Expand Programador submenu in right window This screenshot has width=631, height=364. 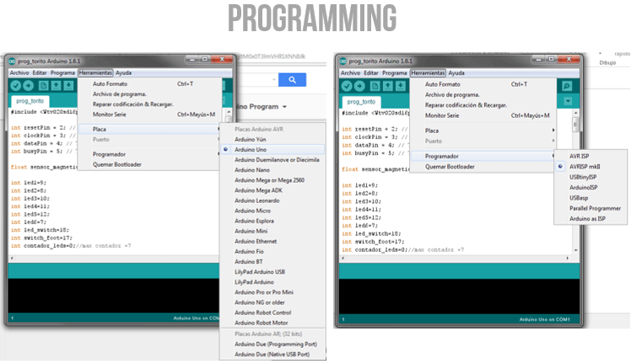click(482, 156)
